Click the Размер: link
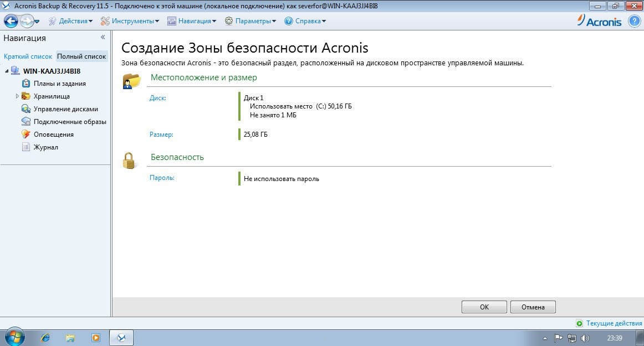Image resolution: width=644 pixels, height=346 pixels. point(161,134)
